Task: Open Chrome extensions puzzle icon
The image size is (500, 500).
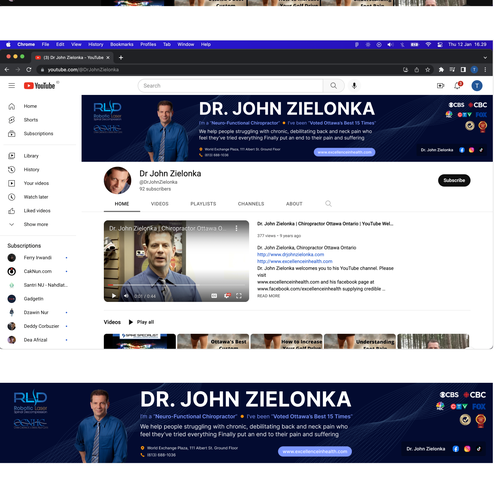Action: [441, 69]
